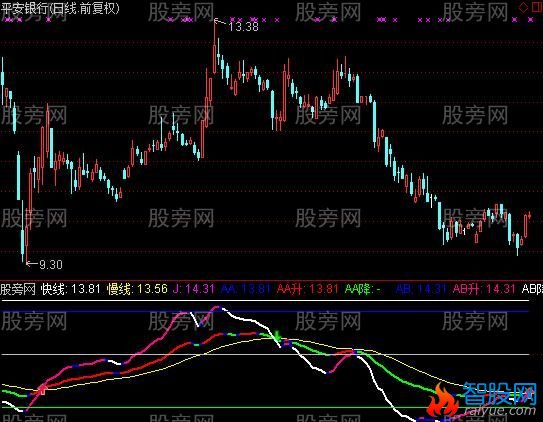The width and height of the screenshot is (543, 422).
Task: Select the AA: 13.81 indicator value
Action: point(246,289)
